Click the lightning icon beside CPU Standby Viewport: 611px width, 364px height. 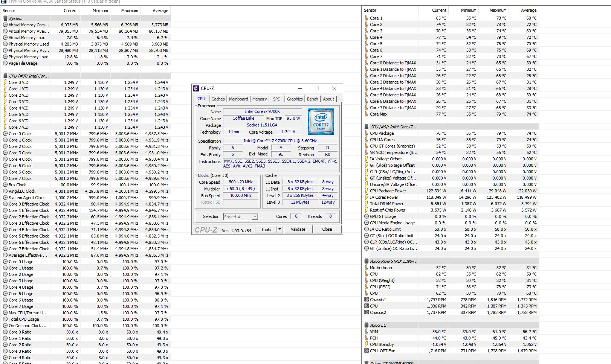[367, 344]
